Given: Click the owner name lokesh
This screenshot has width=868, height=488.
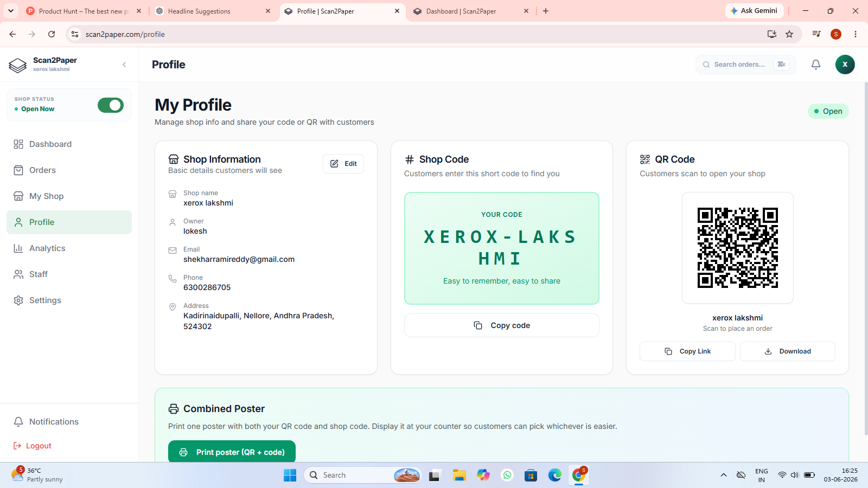Looking at the screenshot, I should click(x=195, y=232).
